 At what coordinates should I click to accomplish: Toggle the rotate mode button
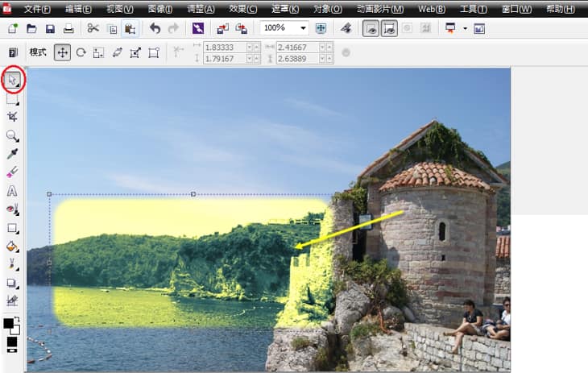click(x=81, y=52)
